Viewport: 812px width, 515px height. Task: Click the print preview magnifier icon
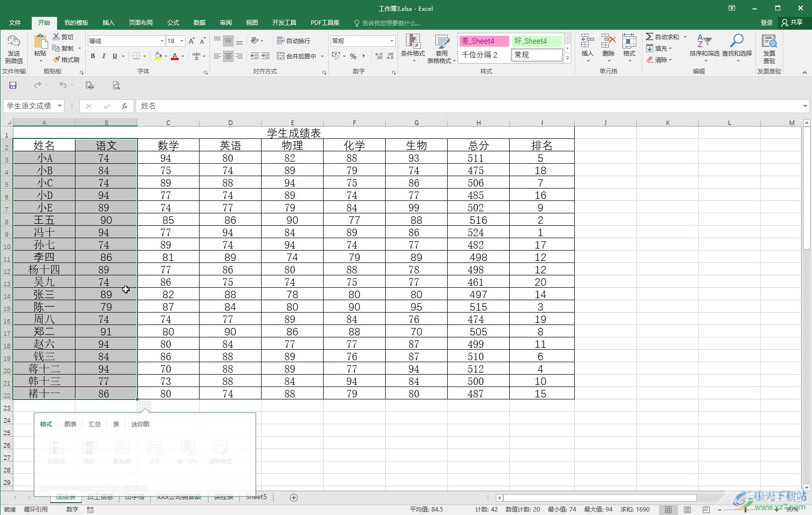pyautogui.click(x=116, y=85)
